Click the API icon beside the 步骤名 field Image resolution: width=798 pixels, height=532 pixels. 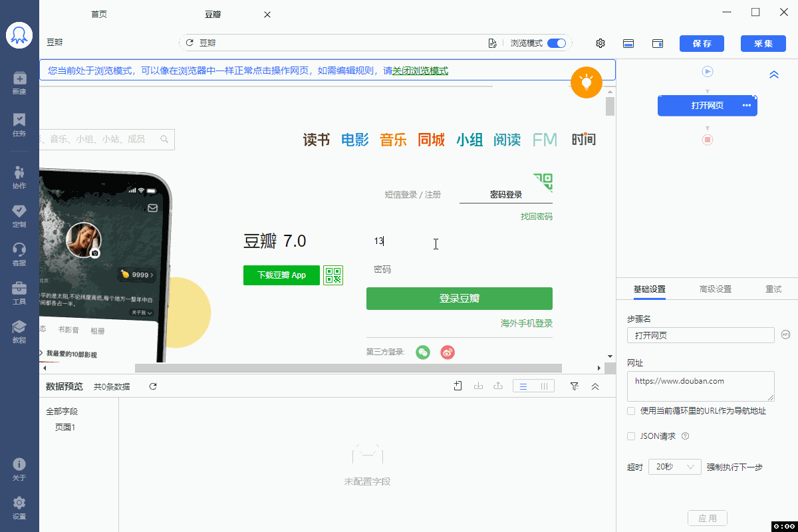[x=786, y=334]
